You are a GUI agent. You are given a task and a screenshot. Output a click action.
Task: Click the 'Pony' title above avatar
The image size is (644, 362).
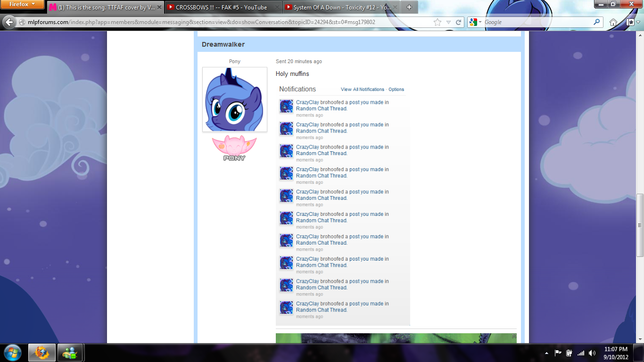pos(235,62)
